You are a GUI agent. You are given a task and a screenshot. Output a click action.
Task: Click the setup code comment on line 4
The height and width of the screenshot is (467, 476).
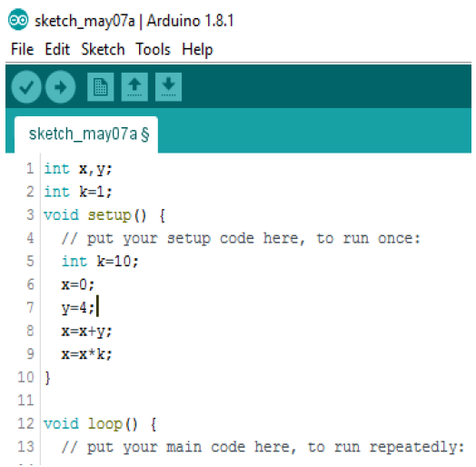241,239
